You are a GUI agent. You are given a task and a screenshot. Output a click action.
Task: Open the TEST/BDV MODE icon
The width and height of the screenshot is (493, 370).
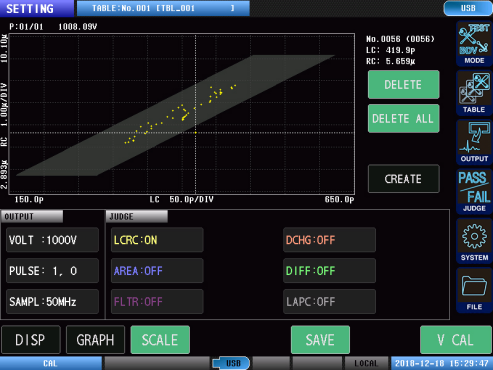coord(474,44)
